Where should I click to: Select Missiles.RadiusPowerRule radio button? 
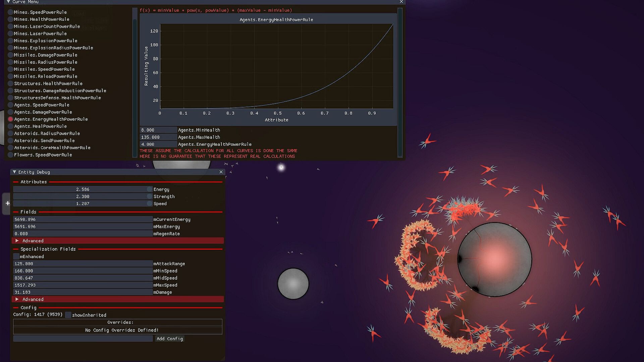point(10,62)
